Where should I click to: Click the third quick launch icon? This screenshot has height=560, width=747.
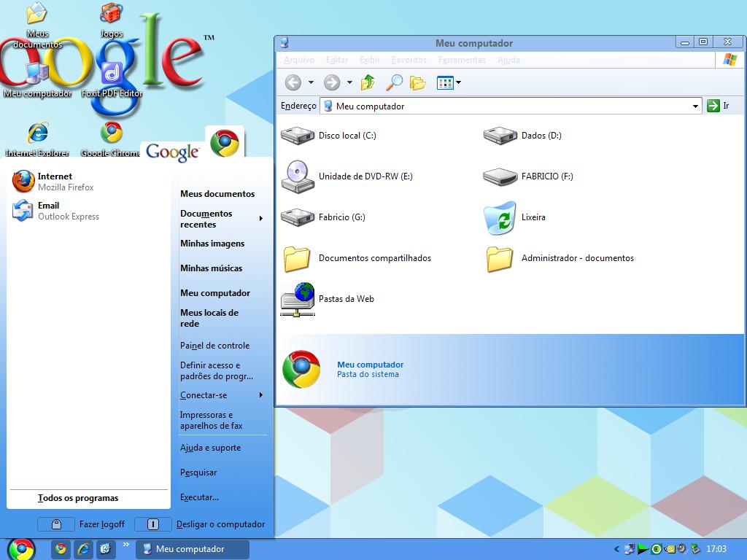[105, 549]
